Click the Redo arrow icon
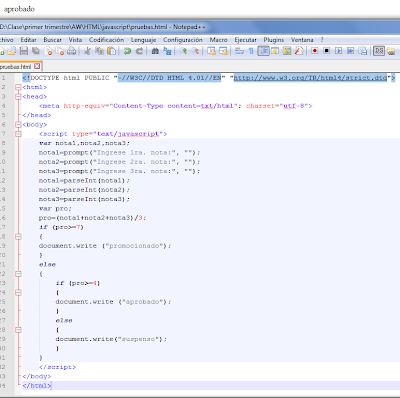This screenshot has height=398, width=400. [x=140, y=51]
